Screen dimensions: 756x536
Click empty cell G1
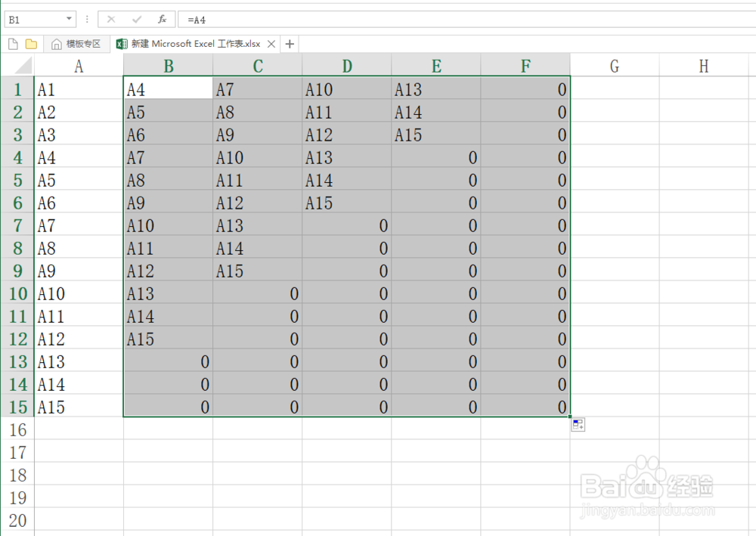click(x=614, y=88)
